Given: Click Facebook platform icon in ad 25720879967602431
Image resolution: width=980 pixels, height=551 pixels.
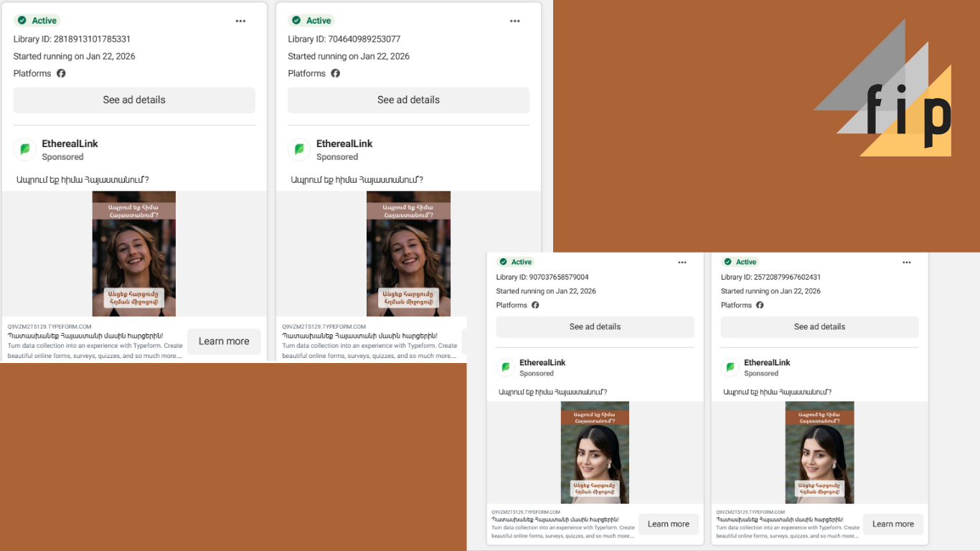Looking at the screenshot, I should pyautogui.click(x=760, y=305).
